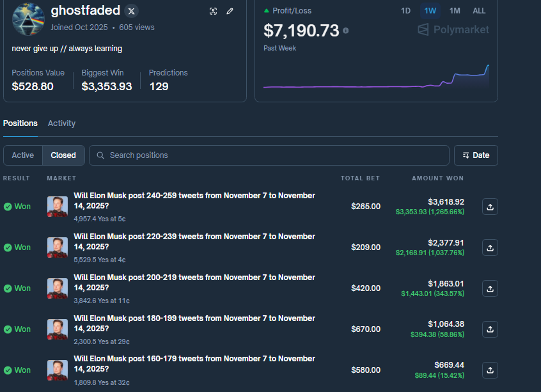Click the $3,618.92 amount won

click(446, 201)
